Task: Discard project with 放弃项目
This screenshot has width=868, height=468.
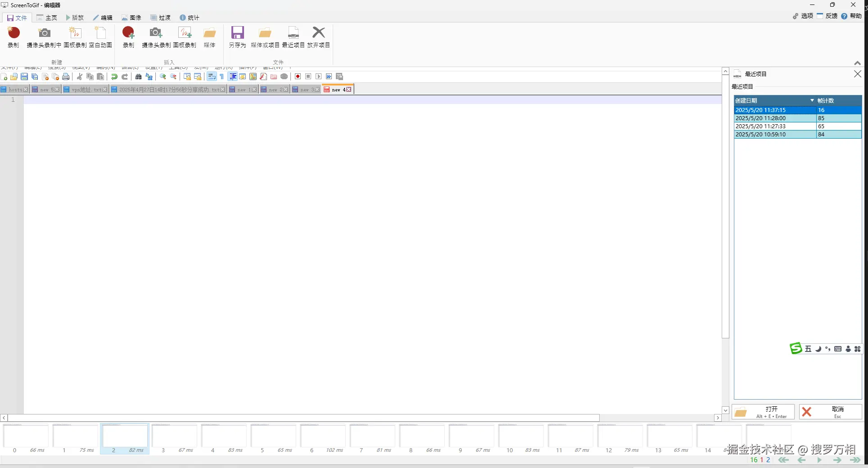Action: tap(318, 37)
